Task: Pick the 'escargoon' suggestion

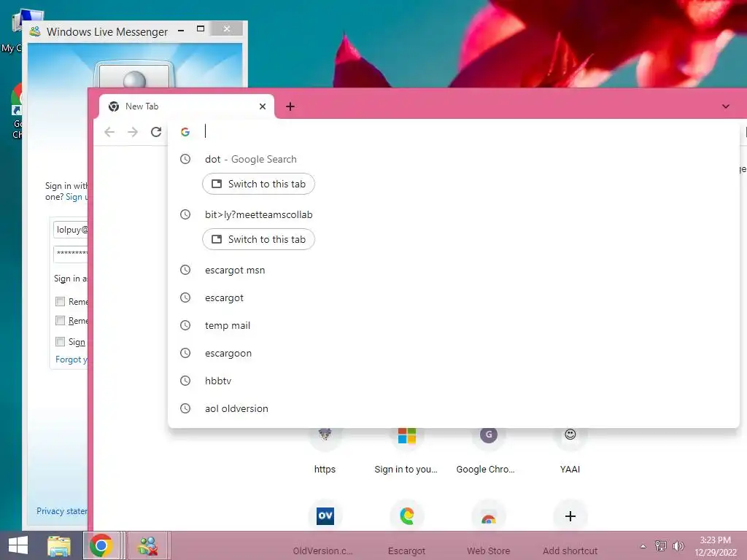Action: click(x=454, y=353)
